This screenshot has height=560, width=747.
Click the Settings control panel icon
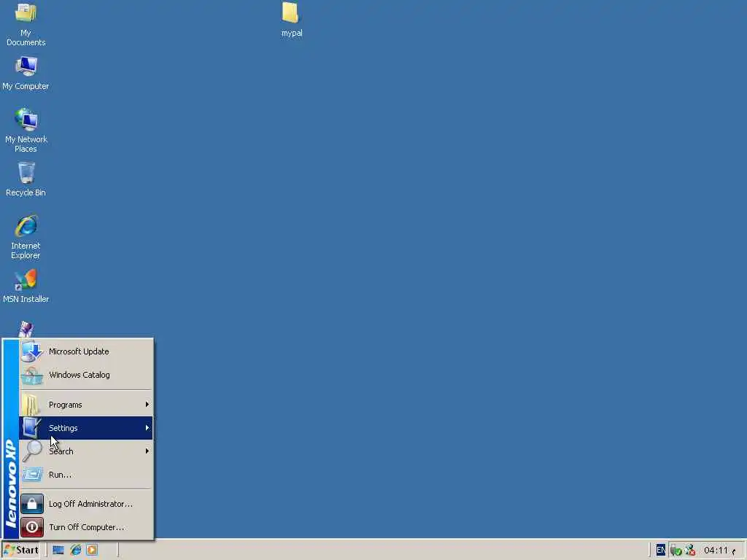32,427
